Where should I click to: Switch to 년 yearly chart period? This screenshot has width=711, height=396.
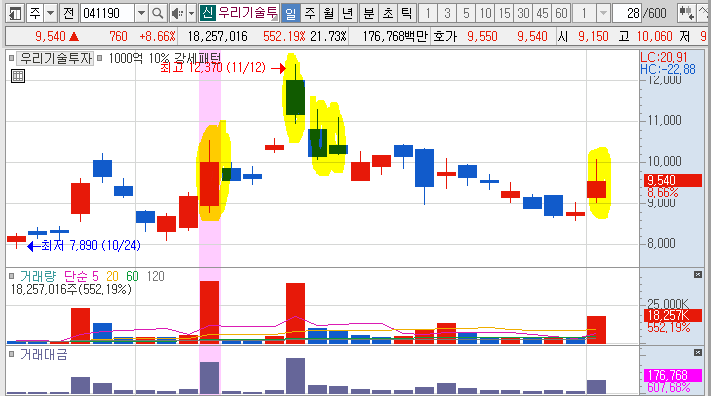pos(348,13)
